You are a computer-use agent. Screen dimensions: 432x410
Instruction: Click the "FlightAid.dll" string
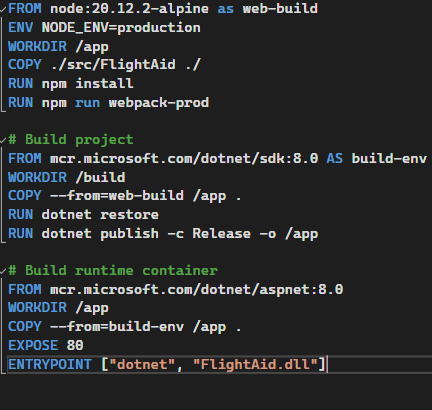click(255, 364)
